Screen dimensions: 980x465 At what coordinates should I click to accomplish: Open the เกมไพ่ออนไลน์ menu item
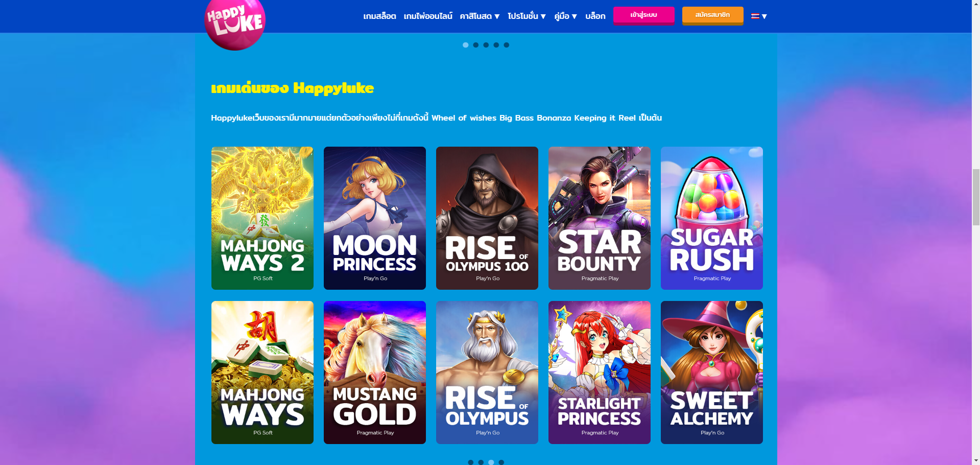tap(428, 16)
